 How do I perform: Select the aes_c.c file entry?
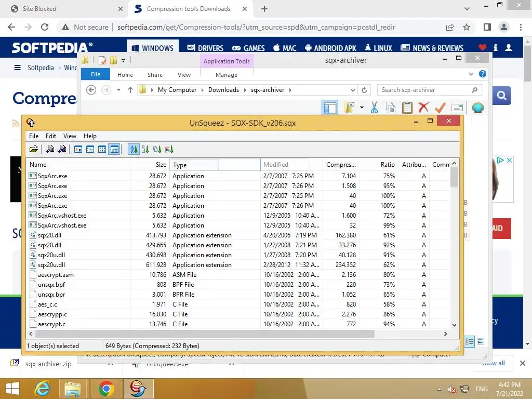pos(239,304)
